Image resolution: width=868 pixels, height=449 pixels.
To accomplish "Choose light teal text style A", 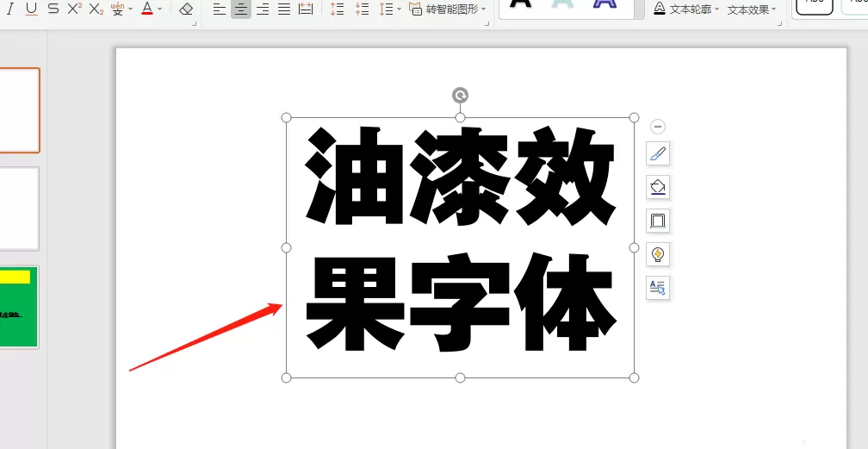I will click(562, 4).
